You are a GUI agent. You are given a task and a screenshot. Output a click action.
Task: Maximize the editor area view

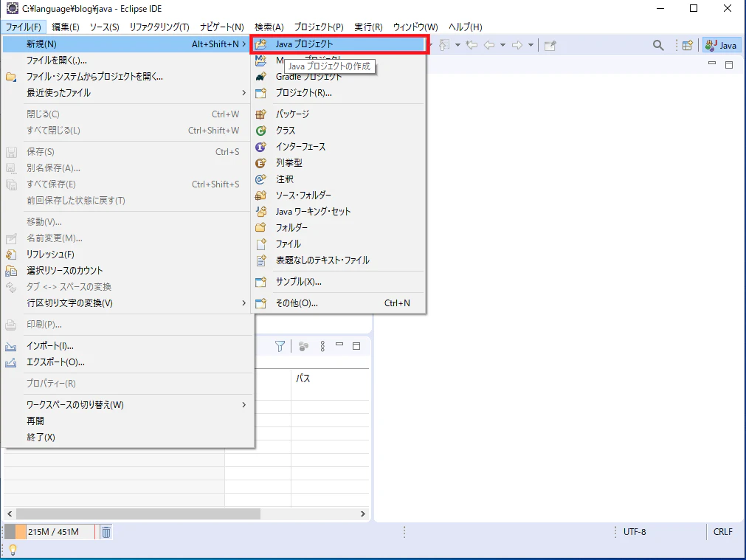point(729,65)
